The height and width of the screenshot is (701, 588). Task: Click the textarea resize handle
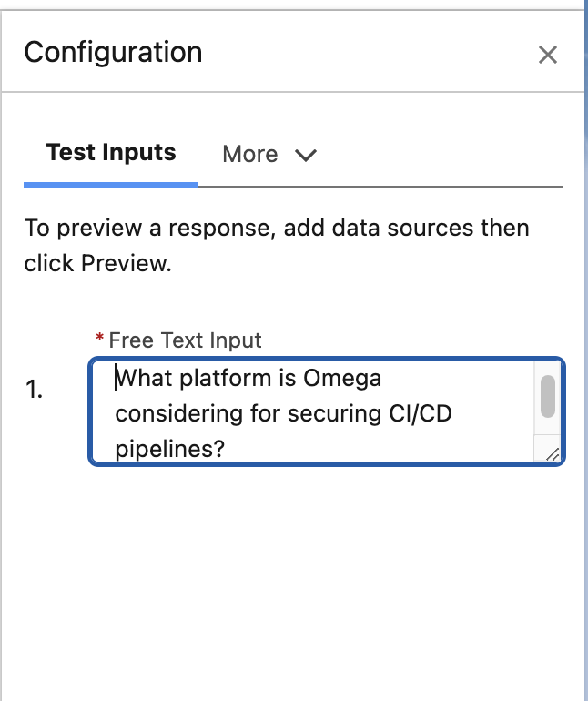(x=552, y=452)
